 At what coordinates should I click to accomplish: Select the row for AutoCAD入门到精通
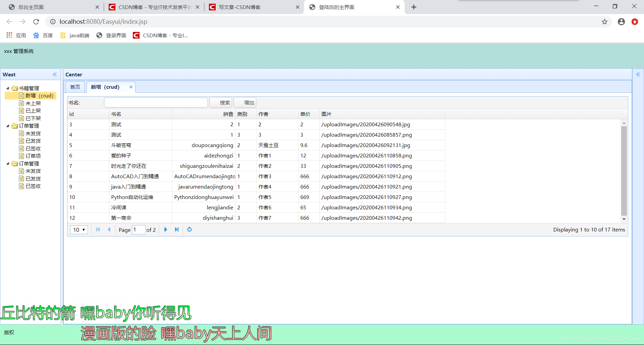click(x=256, y=176)
